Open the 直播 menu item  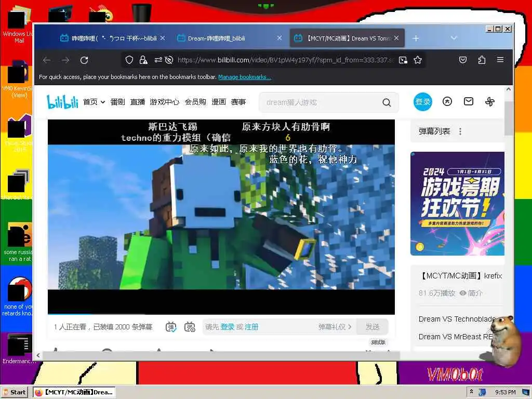(x=137, y=102)
